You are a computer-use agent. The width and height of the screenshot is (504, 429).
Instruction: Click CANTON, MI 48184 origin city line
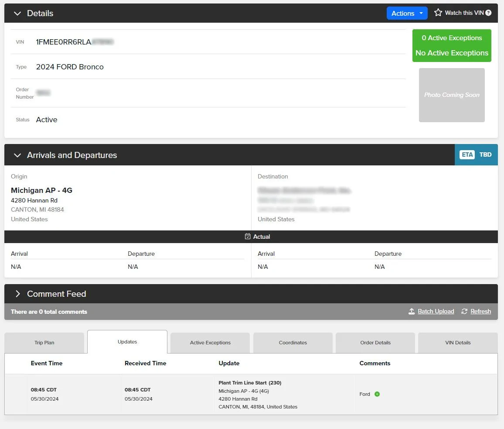click(x=37, y=209)
